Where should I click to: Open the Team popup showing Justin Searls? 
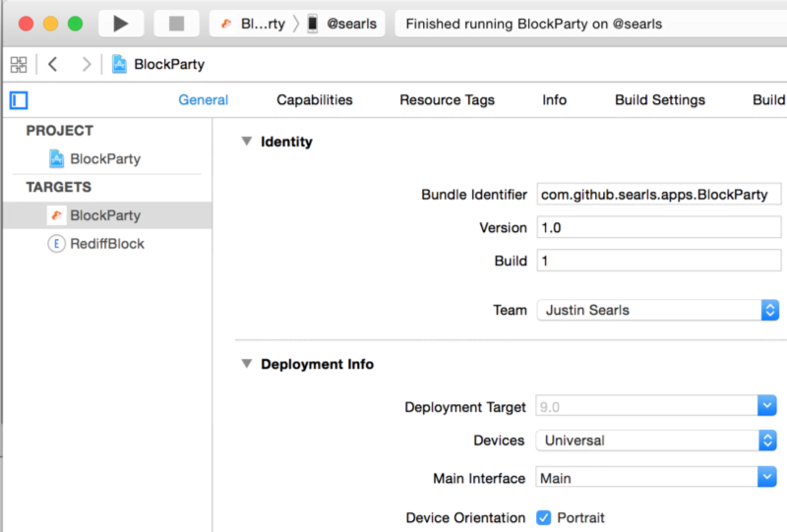tap(658, 310)
